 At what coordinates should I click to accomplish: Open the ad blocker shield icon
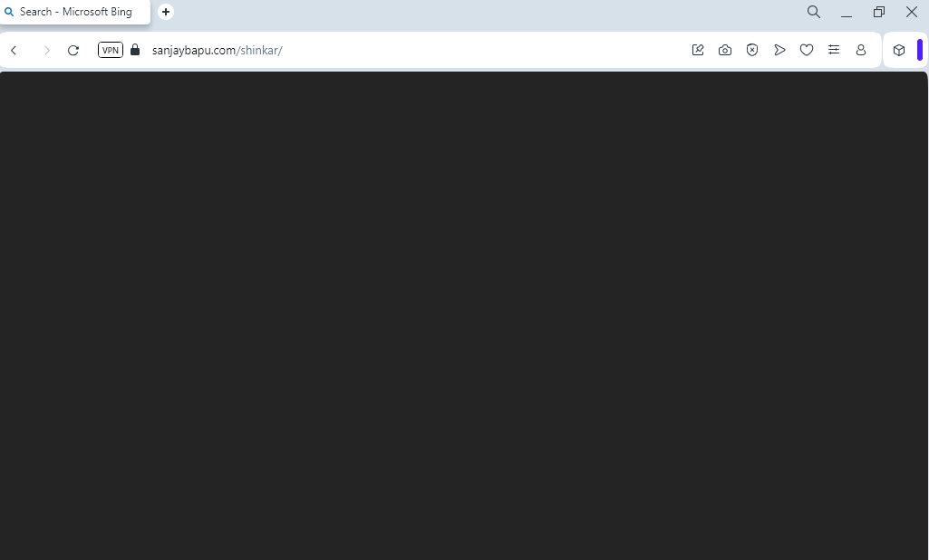click(752, 51)
